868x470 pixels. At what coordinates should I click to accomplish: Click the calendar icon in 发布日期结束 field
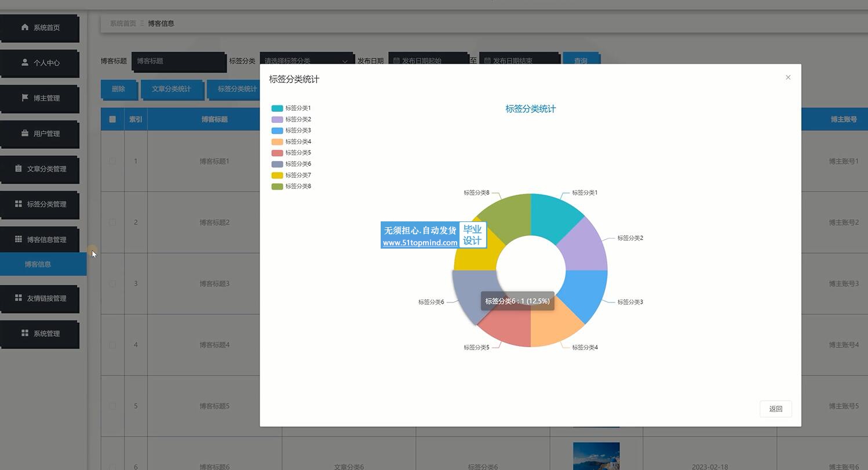coord(487,60)
